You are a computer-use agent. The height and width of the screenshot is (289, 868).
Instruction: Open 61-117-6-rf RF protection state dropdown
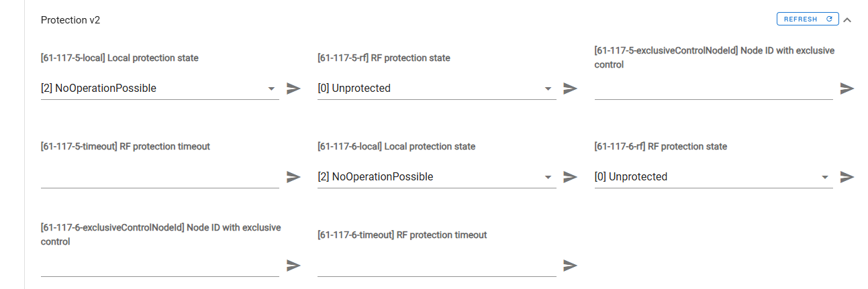pos(824,177)
